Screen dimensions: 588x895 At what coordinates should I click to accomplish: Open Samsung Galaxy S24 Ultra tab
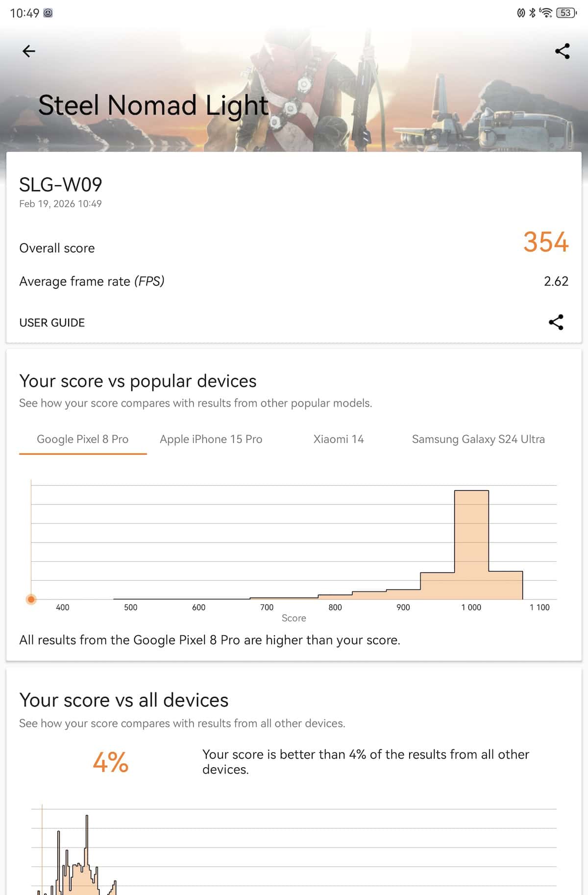[x=478, y=439]
